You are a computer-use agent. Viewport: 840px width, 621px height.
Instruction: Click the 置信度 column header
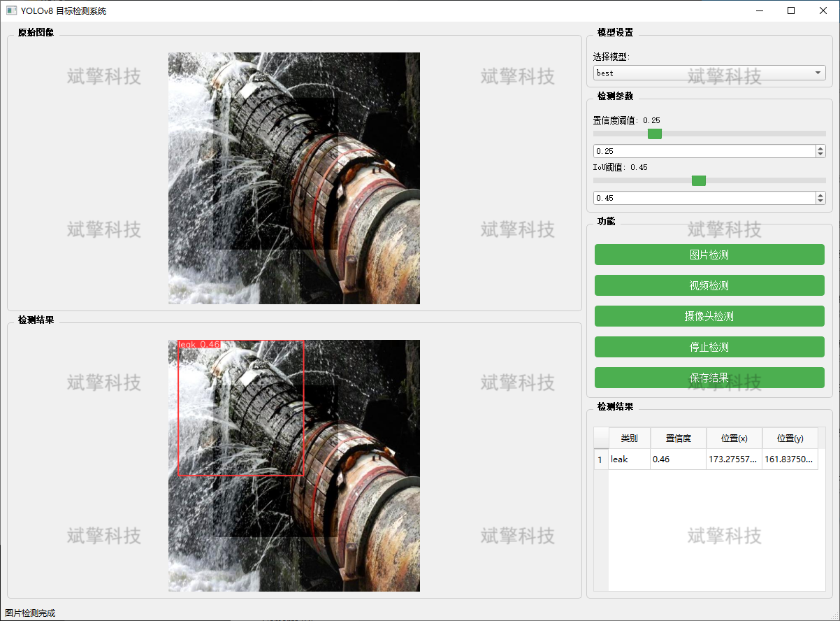pos(678,438)
